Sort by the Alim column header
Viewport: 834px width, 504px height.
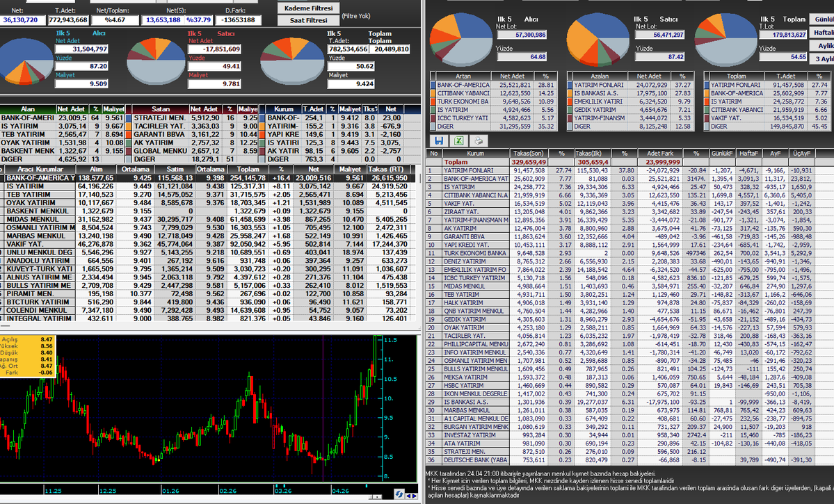pos(96,169)
